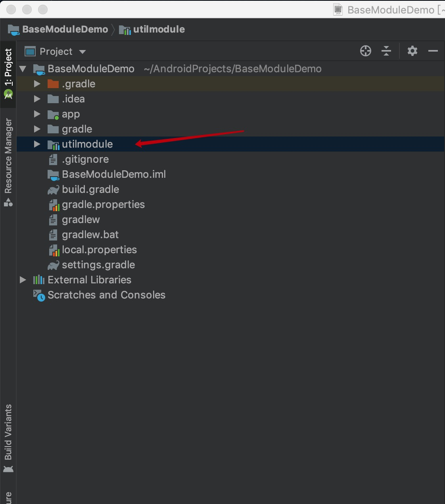Screen dimensions: 445x504
Task: Expand the app module folder
Action: pos(37,114)
